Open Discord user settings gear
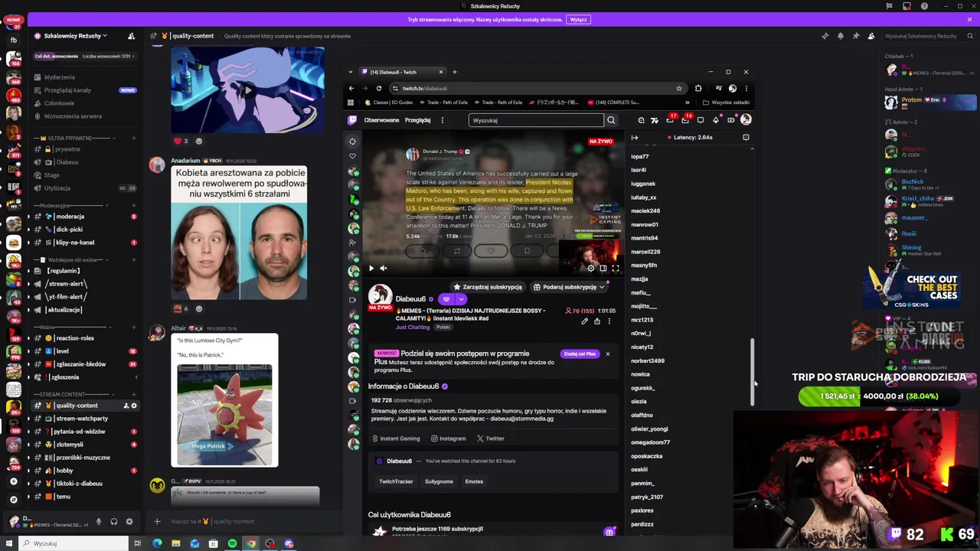The image size is (980, 551). (x=129, y=522)
